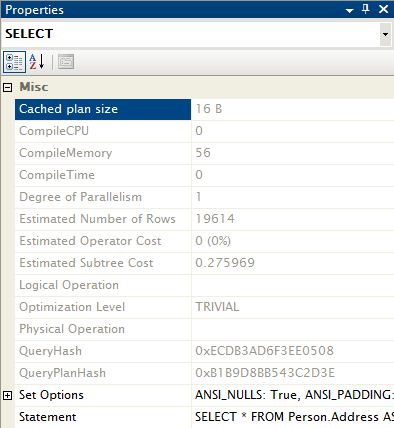
Task: Select Estimated Operator Cost property
Action: [x=103, y=241]
